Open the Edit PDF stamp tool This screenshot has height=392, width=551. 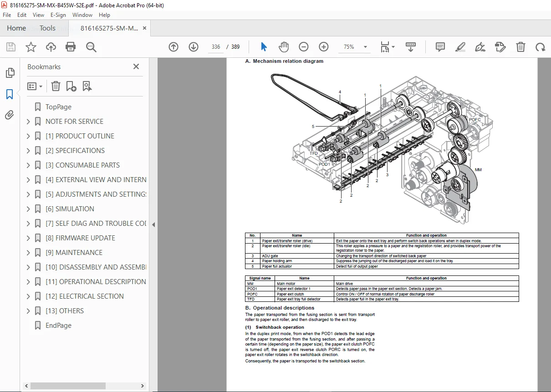(500, 47)
